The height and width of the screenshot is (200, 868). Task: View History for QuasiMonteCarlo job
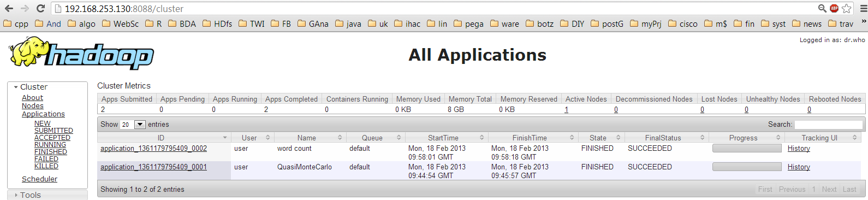(799, 167)
